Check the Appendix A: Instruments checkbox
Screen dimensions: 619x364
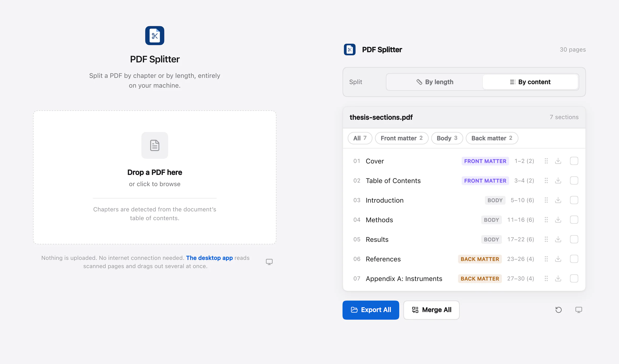(x=574, y=278)
